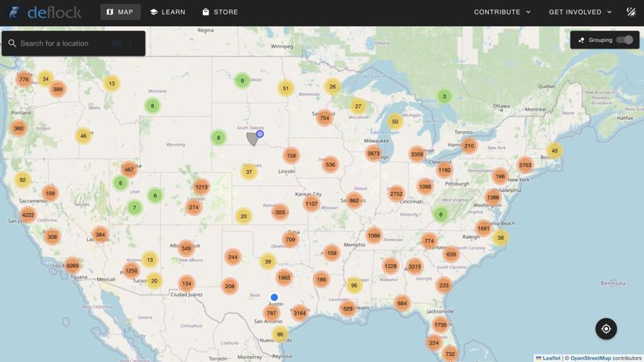Open the 1228 cluster in Alabama

click(390, 266)
